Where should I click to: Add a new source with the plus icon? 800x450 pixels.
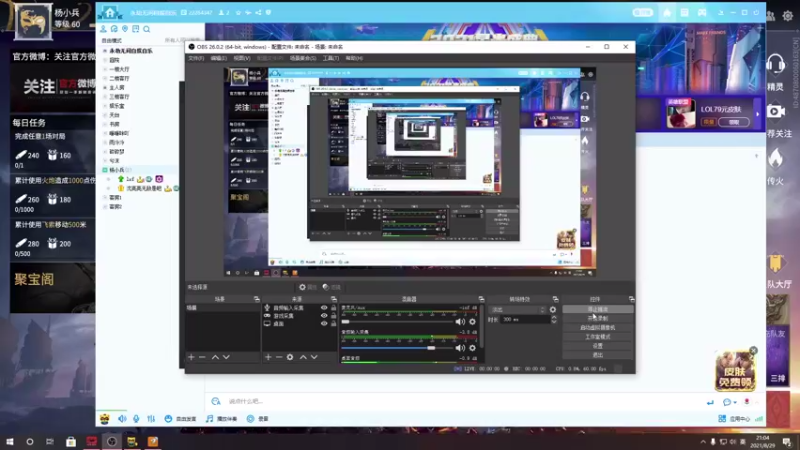(268, 357)
